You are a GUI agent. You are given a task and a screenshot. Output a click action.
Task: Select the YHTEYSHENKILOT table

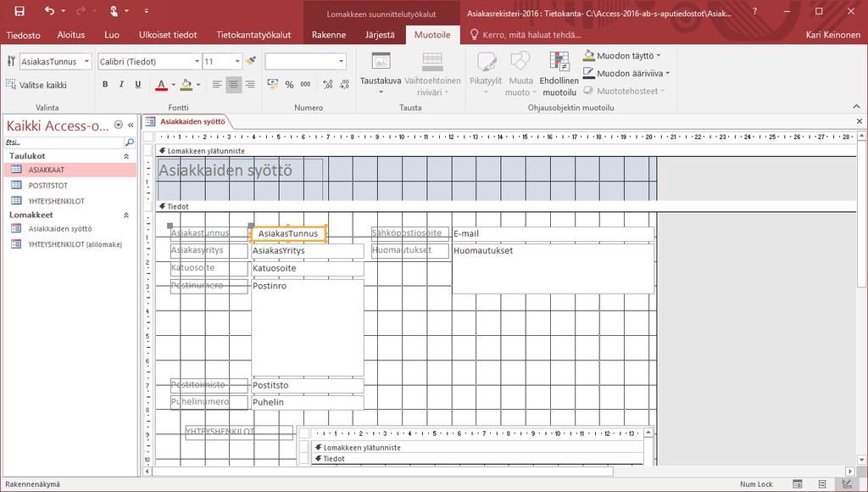[x=70, y=200]
